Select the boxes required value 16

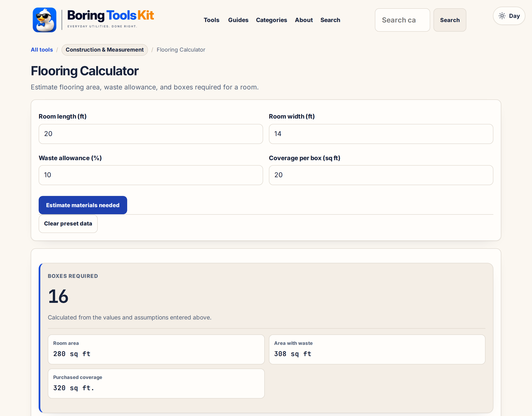58,296
